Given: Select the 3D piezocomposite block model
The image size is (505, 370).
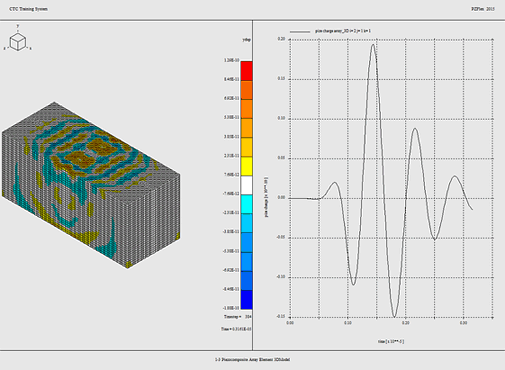Looking at the screenshot, I should [91, 185].
